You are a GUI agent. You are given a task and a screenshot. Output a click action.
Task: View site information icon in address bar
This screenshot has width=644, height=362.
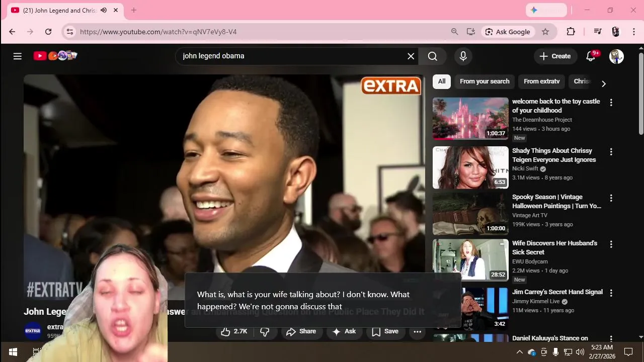click(70, 32)
